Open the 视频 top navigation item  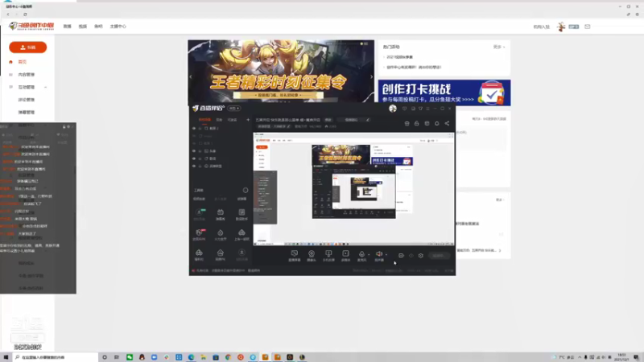[x=83, y=27]
